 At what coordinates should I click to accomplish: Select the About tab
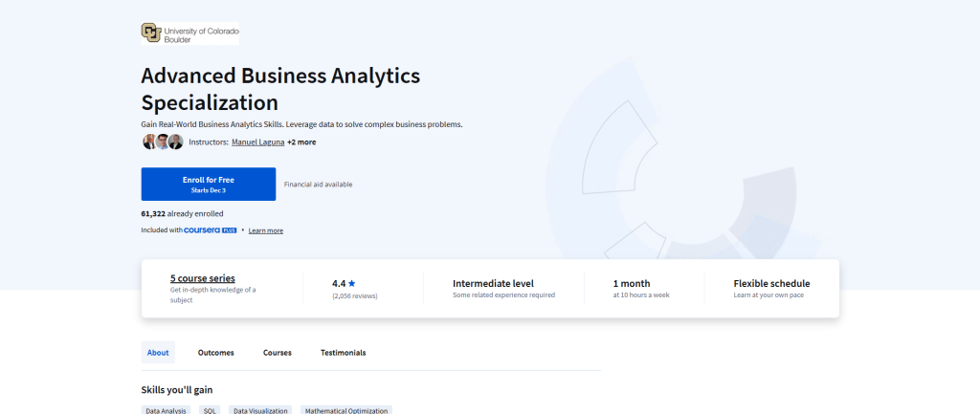[x=158, y=352]
